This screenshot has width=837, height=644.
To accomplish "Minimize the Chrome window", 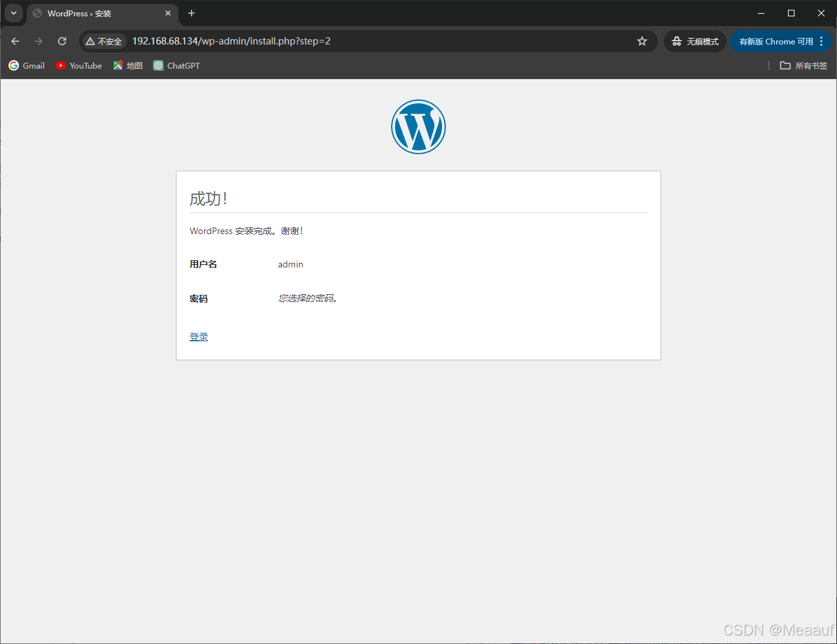I will 761,13.
